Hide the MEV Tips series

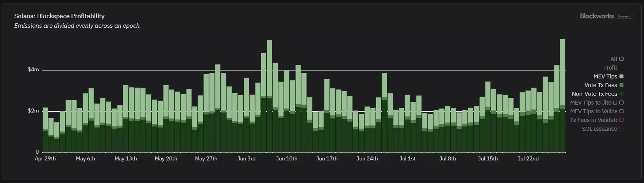pyautogui.click(x=621, y=76)
